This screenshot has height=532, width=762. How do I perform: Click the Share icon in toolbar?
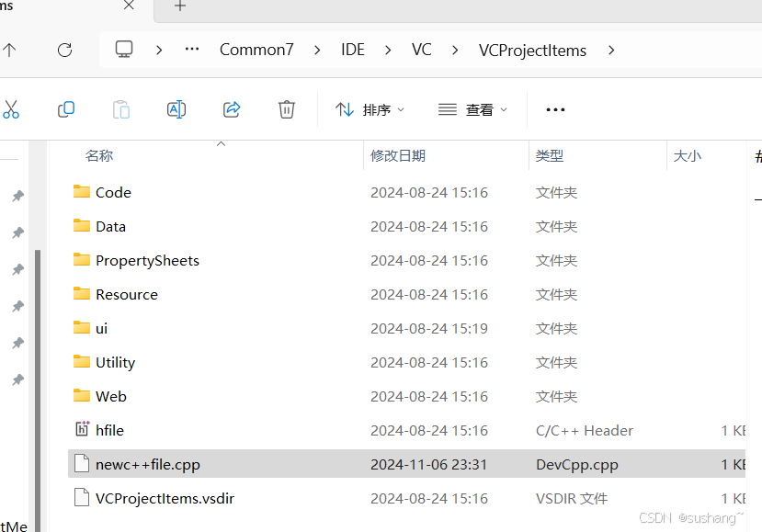[x=232, y=109]
